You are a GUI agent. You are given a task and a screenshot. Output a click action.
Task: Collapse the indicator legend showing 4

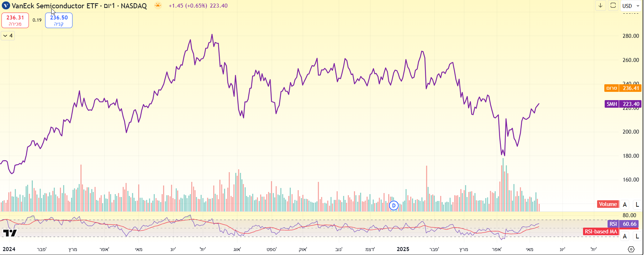pyautogui.click(x=8, y=36)
